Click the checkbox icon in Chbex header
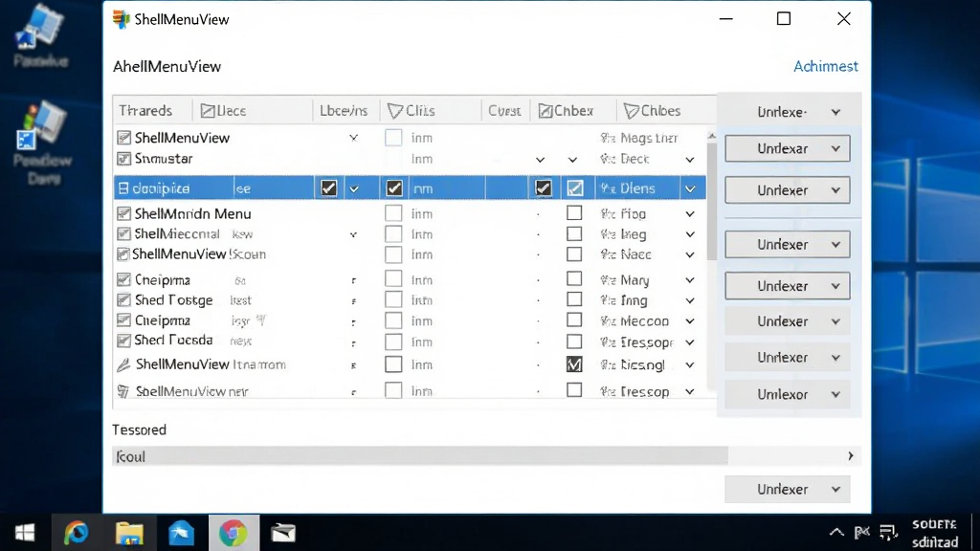The image size is (980, 551). [x=545, y=111]
